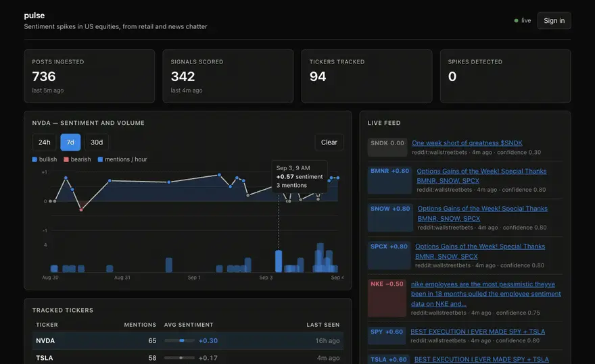The height and width of the screenshot is (364, 595).
Task: Select the 24h time range tab
Action: point(44,142)
